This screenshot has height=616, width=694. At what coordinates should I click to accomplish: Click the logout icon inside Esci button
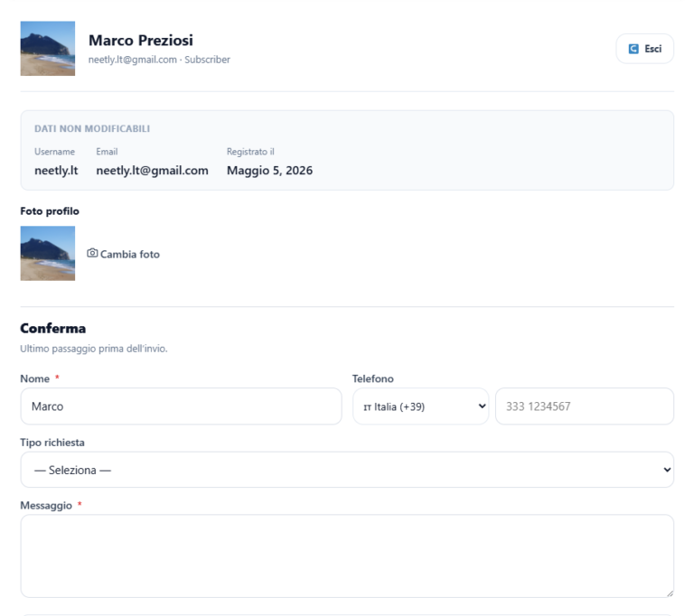633,49
